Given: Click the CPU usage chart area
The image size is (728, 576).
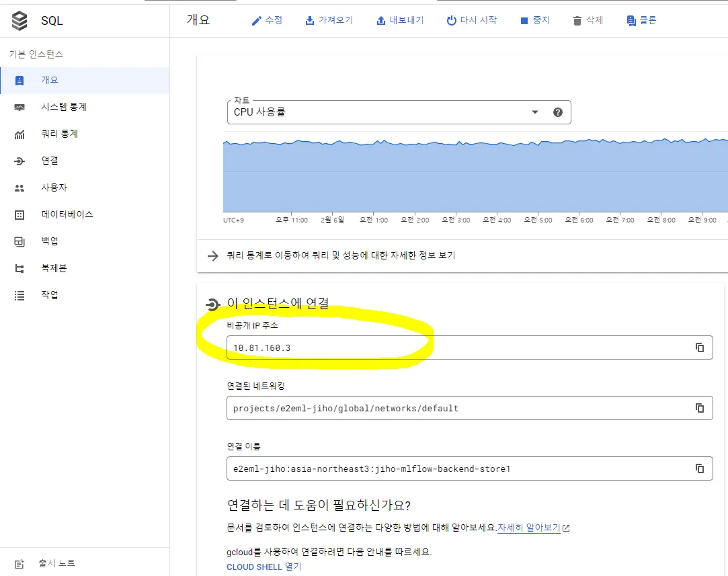Looking at the screenshot, I should coord(475,175).
